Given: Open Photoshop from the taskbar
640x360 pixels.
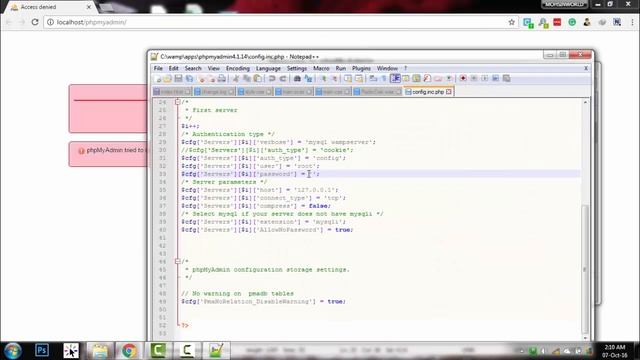Looking at the screenshot, I should click(42, 350).
